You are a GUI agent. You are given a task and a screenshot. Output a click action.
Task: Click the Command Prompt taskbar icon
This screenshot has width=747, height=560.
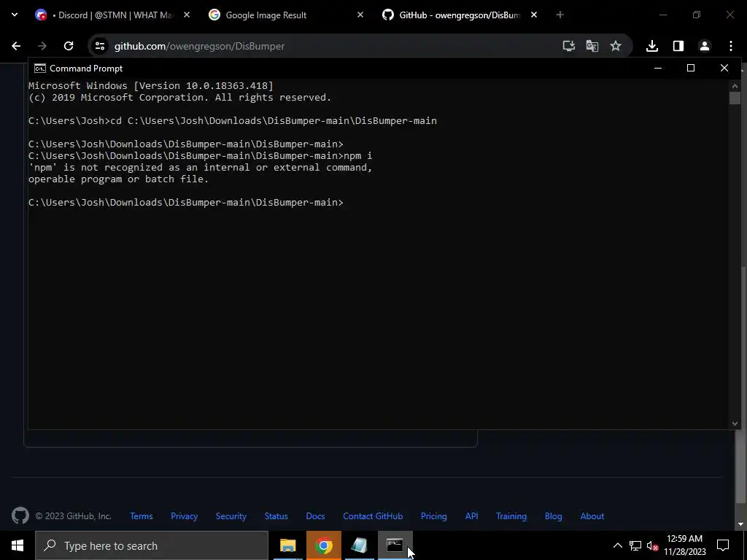point(395,545)
